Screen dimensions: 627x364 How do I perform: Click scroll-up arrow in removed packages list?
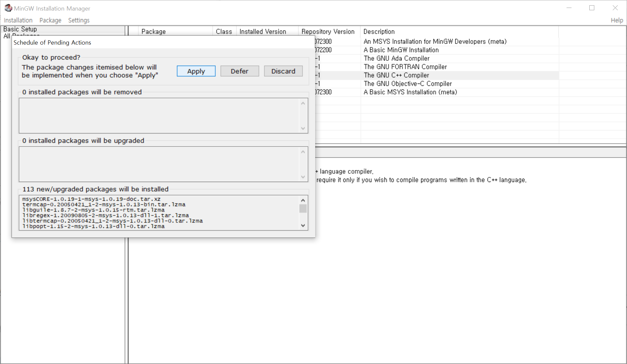coord(303,103)
